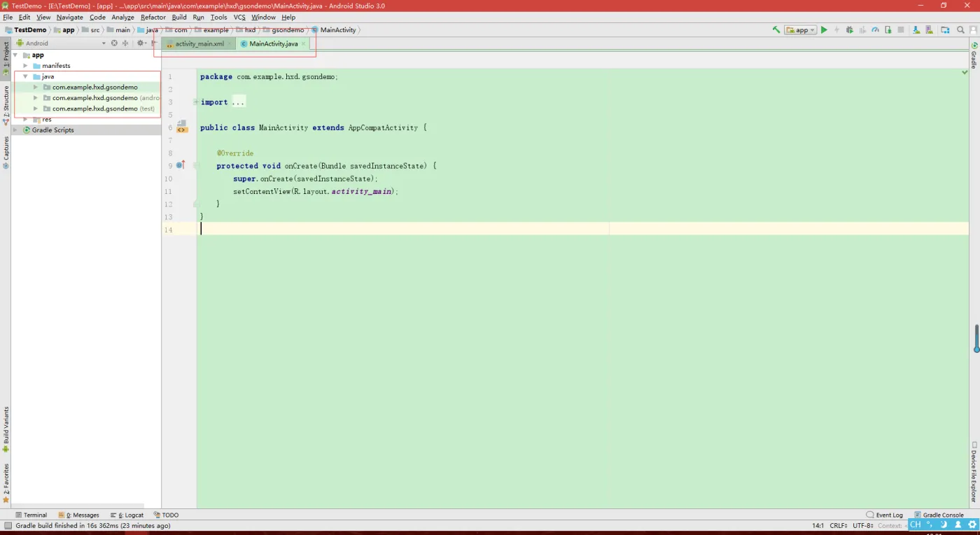Open the Tools menu
This screenshot has width=980, height=535.
click(218, 17)
